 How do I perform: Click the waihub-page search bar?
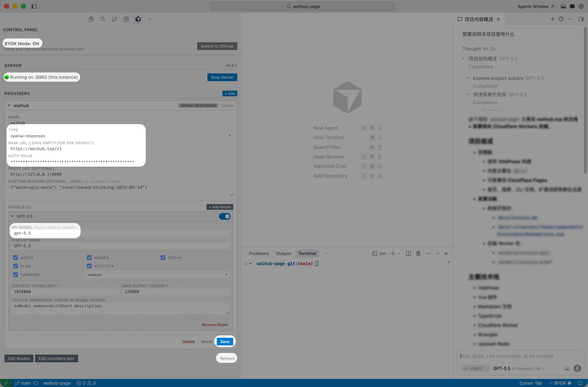(x=302, y=6)
